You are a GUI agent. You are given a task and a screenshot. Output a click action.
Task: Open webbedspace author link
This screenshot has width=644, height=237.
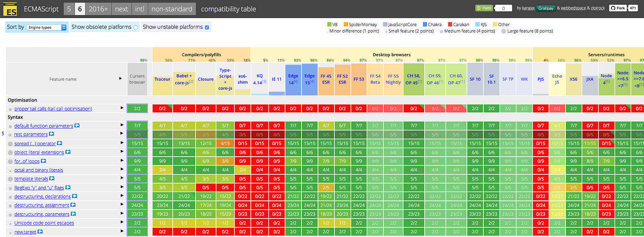coord(573,8)
